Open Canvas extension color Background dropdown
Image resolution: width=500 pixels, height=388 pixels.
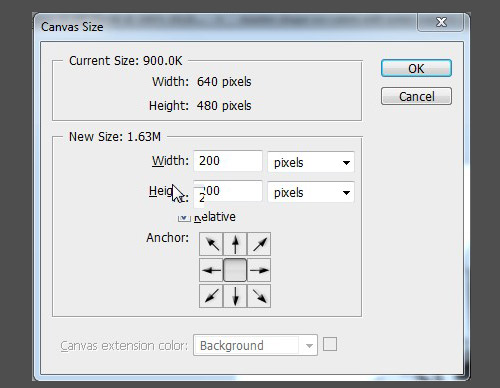pyautogui.click(x=255, y=345)
